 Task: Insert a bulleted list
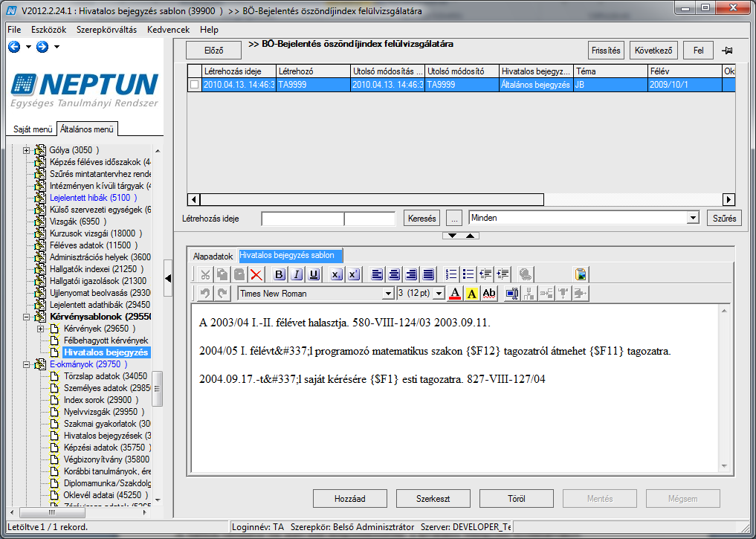[468, 275]
